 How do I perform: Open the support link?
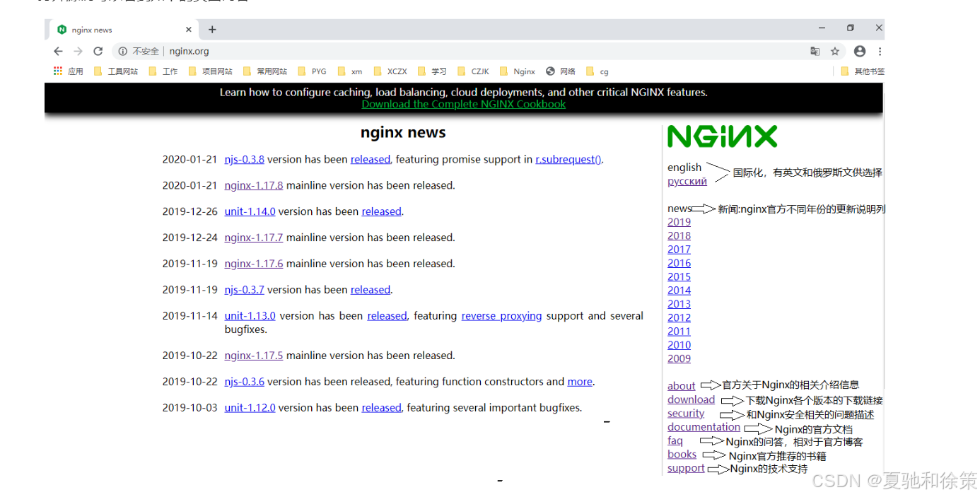coord(686,468)
